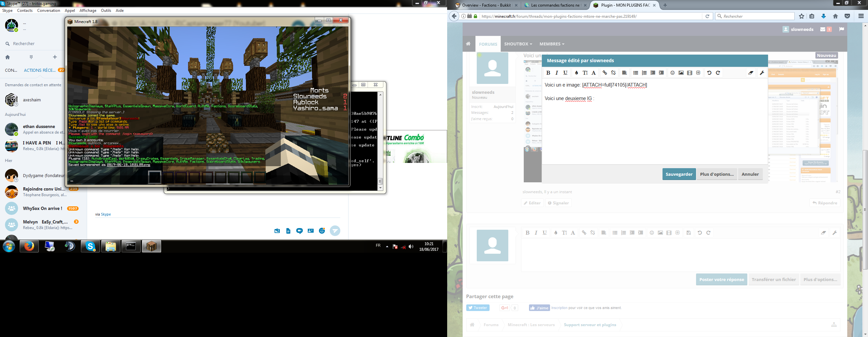Reload the current Firefox page

707,16
